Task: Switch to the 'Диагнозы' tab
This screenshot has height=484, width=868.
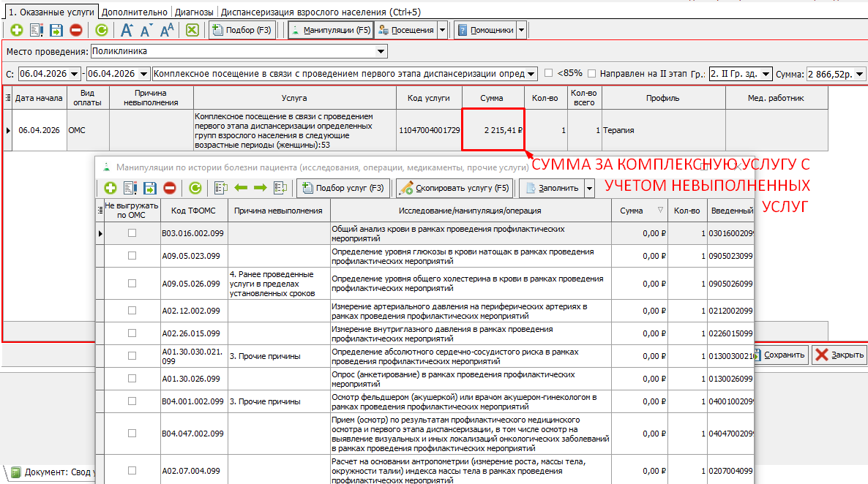Action: 195,12
